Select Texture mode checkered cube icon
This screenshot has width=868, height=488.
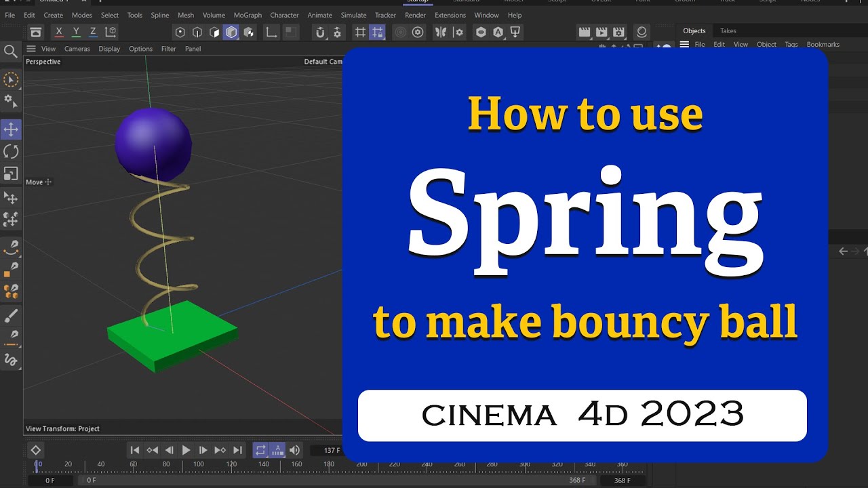(x=249, y=32)
